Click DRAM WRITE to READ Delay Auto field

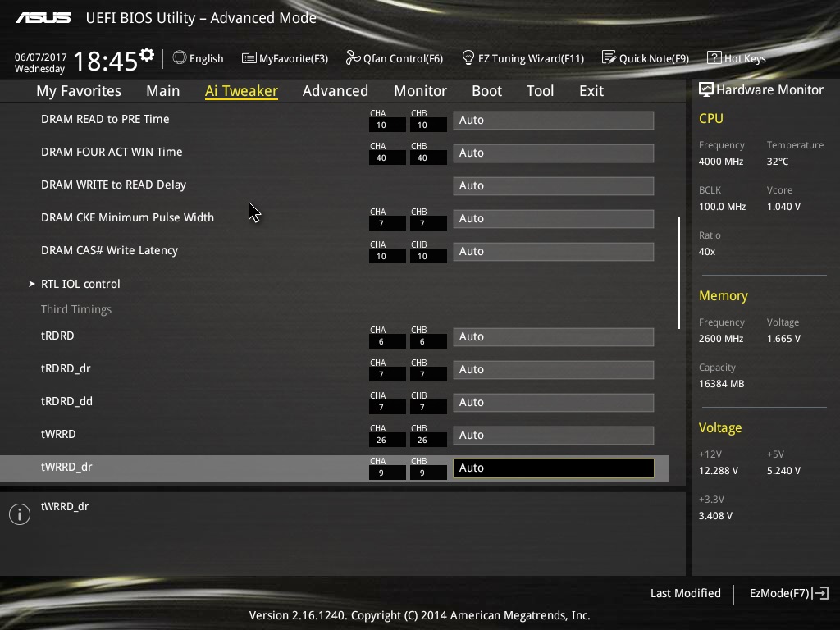[554, 186]
